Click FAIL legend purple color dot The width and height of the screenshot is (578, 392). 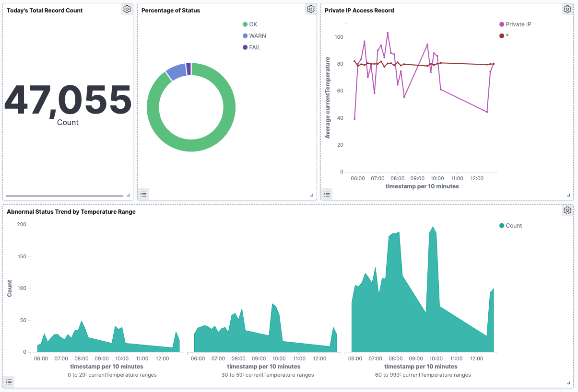tap(245, 47)
